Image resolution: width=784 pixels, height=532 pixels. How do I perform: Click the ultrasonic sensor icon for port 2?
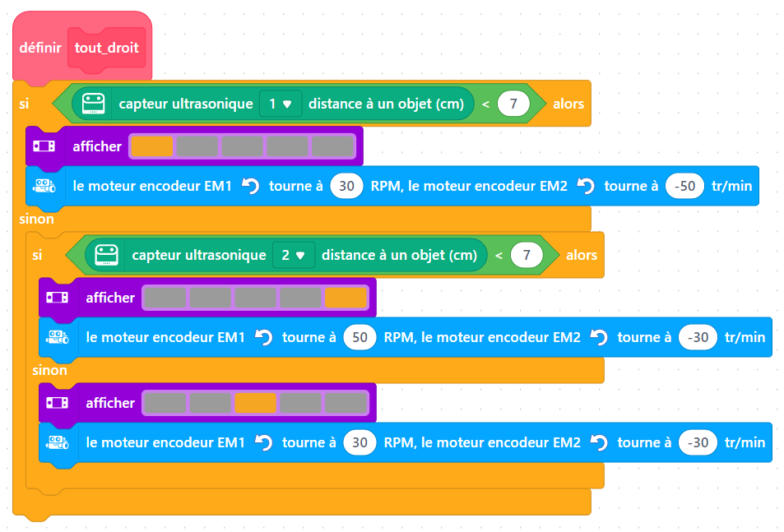click(x=108, y=255)
